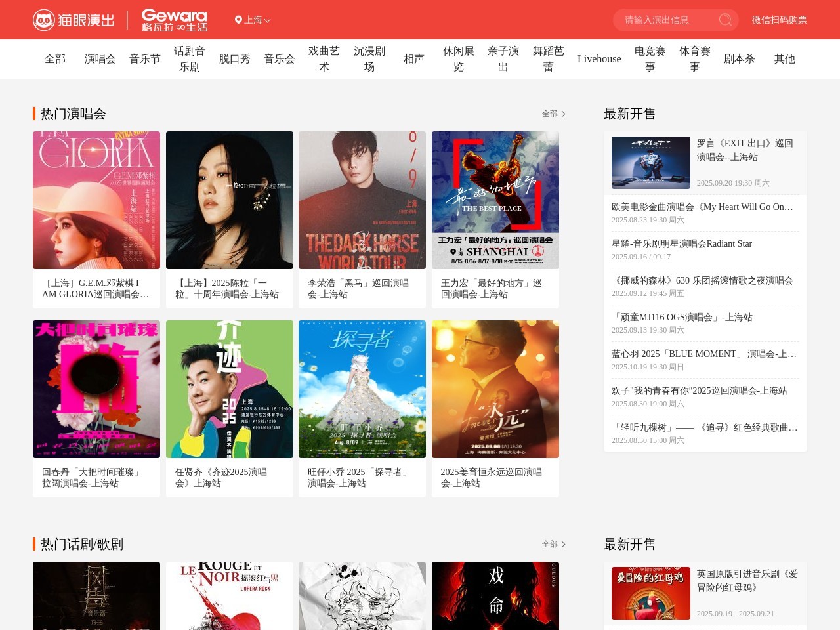Type in the 请输入演出信息 search field
The width and height of the screenshot is (840, 630).
pyautogui.click(x=666, y=20)
